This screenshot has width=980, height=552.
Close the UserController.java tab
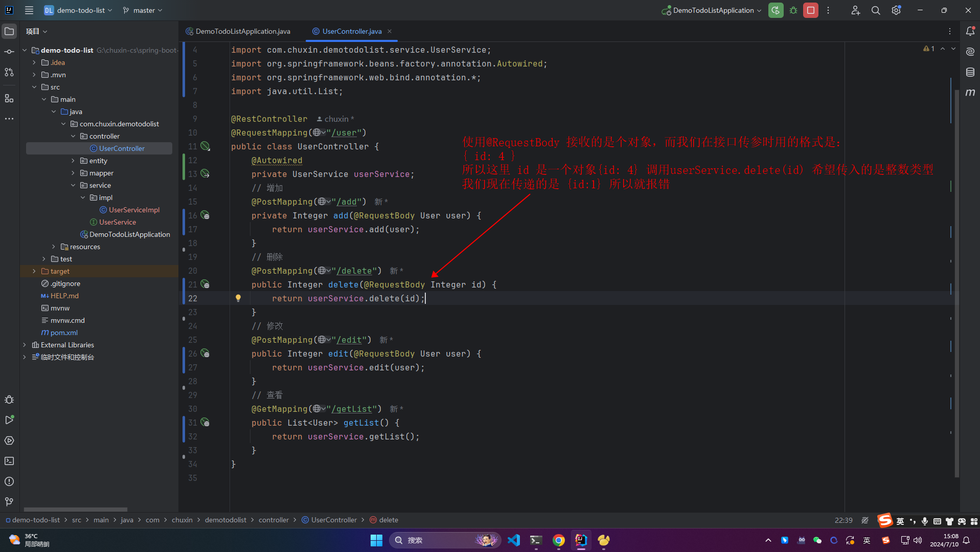pyautogui.click(x=390, y=31)
